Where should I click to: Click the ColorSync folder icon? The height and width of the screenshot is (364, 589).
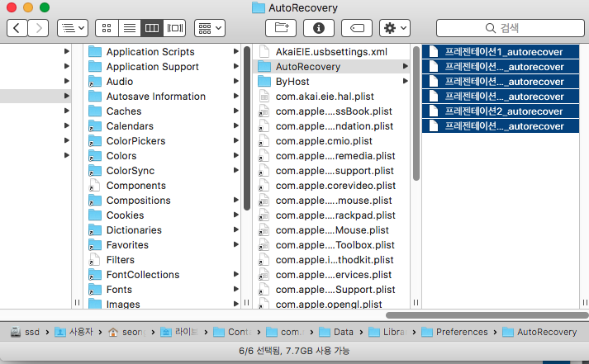[95, 171]
